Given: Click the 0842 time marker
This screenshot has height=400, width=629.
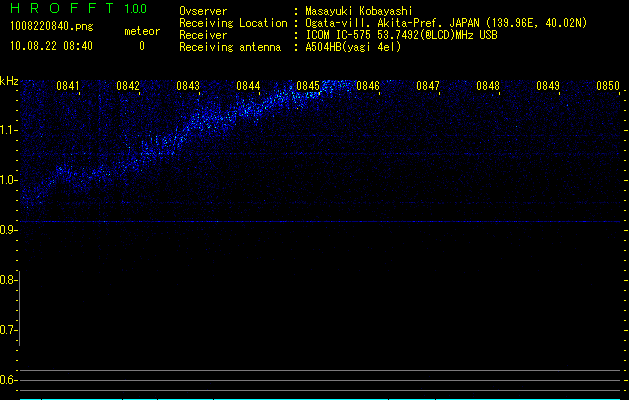Looking at the screenshot, I should tap(128, 86).
